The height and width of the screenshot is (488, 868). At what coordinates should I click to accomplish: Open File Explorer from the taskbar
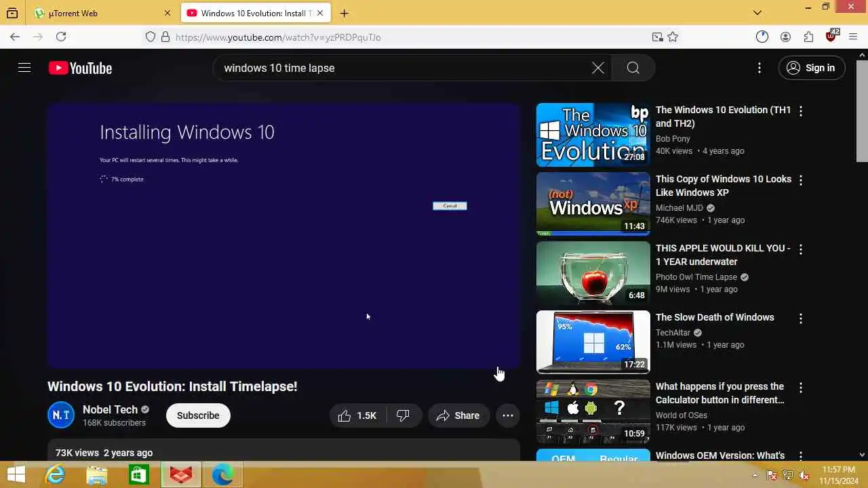pyautogui.click(x=97, y=475)
